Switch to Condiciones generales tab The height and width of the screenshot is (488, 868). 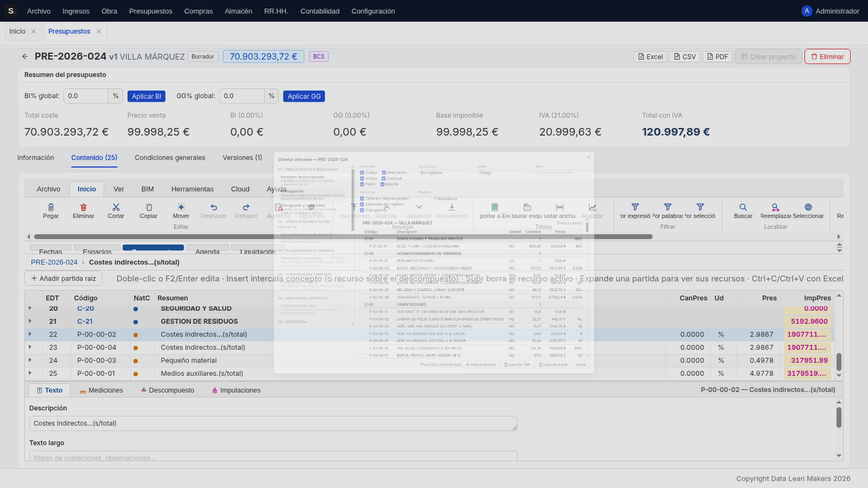coord(170,158)
